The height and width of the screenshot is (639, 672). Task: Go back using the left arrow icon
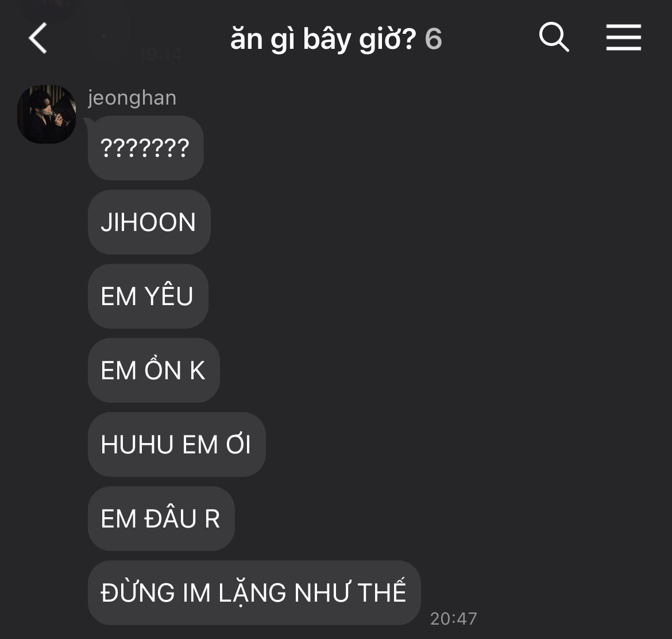[38, 38]
